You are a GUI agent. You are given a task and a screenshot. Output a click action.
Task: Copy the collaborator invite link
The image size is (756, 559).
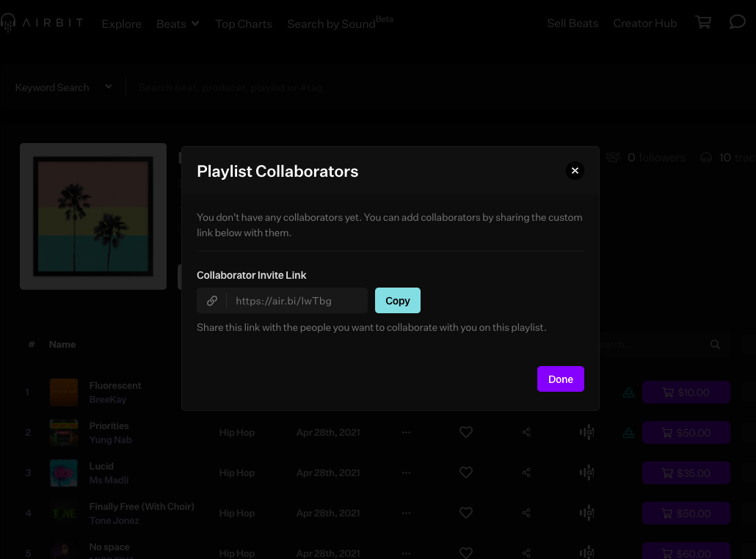397,301
